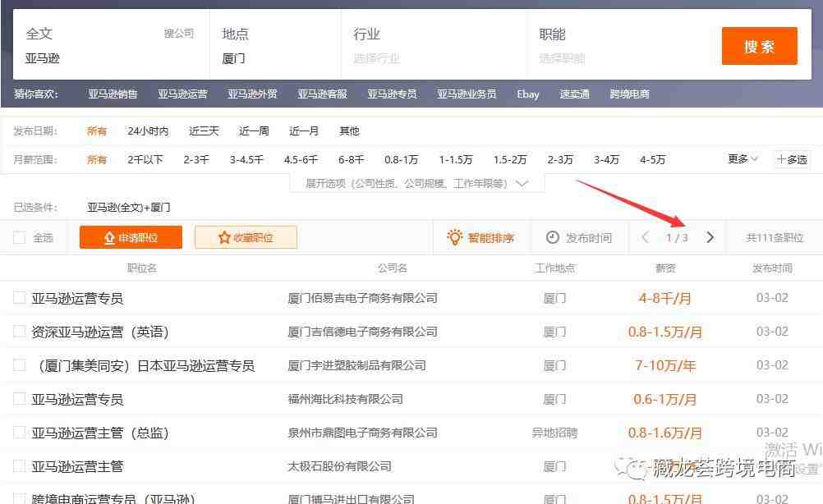Click the orange 搜索 search button
823x504 pixels.
pos(759,46)
